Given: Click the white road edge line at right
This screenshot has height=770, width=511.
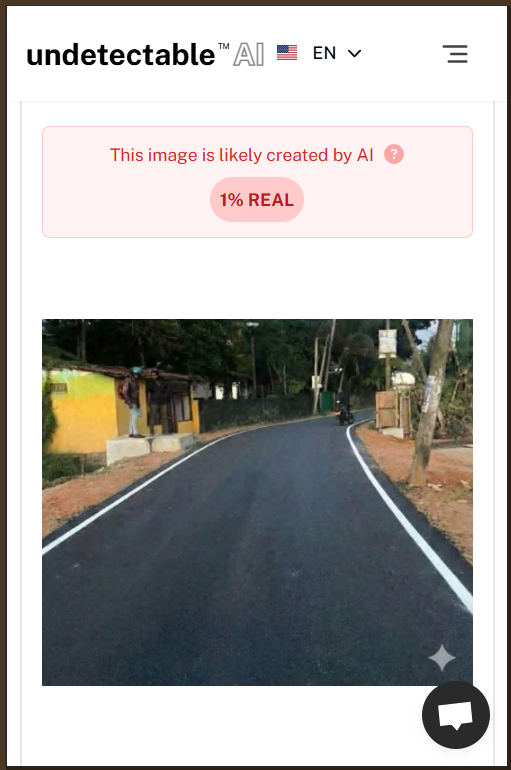Looking at the screenshot, I should click(x=407, y=516).
